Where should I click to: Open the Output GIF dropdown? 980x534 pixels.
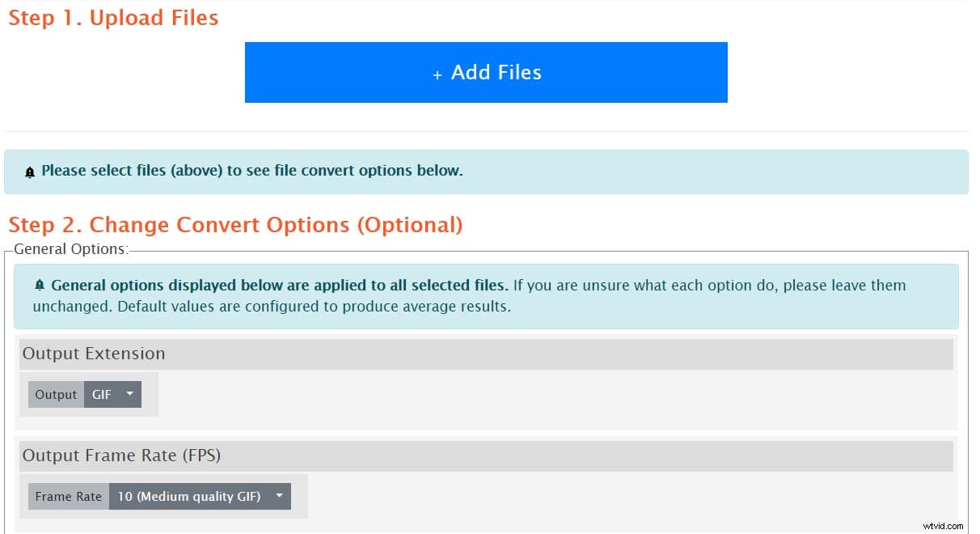point(112,395)
